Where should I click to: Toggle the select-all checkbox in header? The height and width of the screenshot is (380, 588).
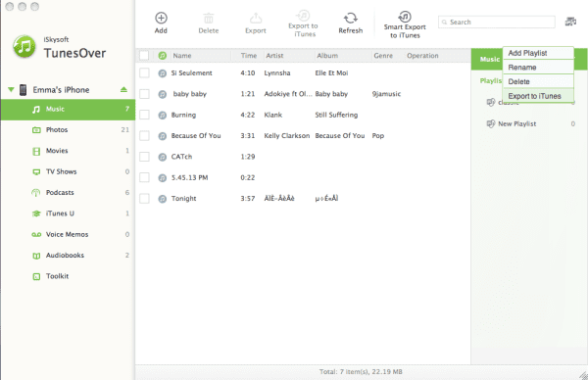click(144, 56)
